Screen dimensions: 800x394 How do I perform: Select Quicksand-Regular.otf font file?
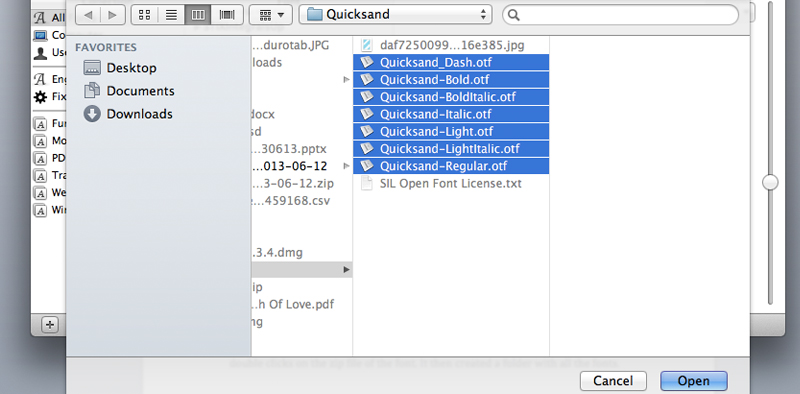(x=451, y=166)
